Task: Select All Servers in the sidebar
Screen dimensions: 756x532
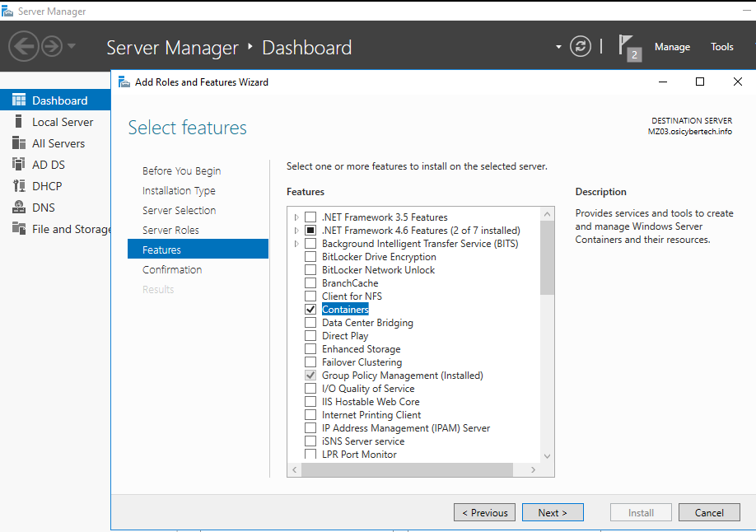Action: 55,143
